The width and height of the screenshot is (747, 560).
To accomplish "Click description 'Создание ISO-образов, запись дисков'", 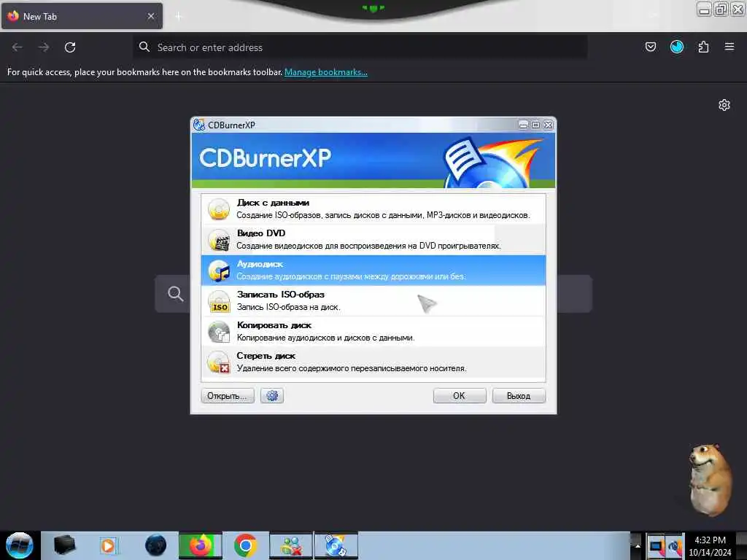I will click(383, 215).
